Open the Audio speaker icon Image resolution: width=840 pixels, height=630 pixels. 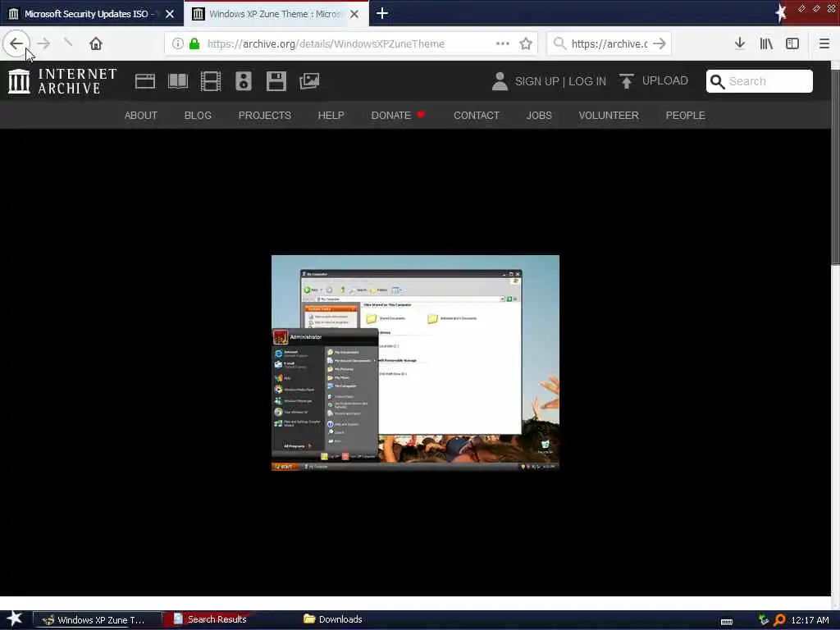point(243,81)
